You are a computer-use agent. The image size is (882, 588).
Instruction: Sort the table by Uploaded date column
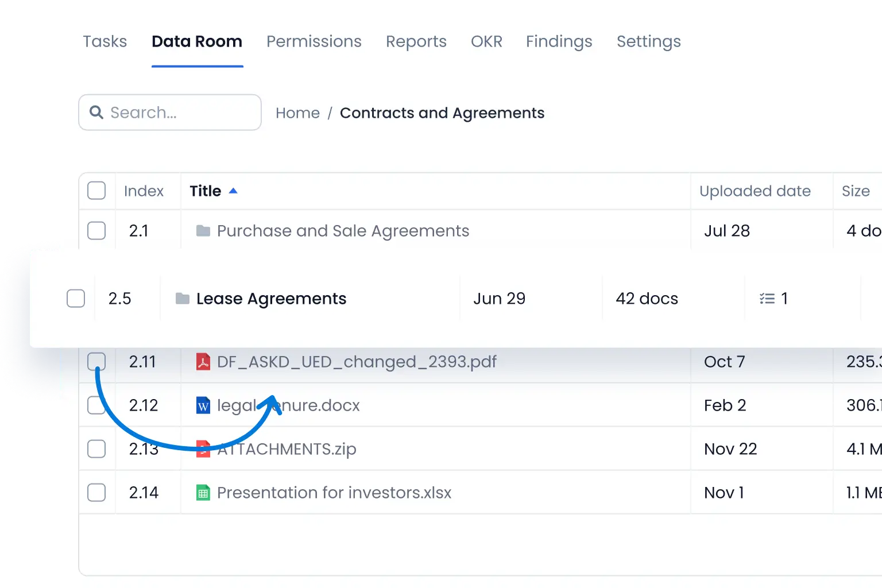[755, 191]
